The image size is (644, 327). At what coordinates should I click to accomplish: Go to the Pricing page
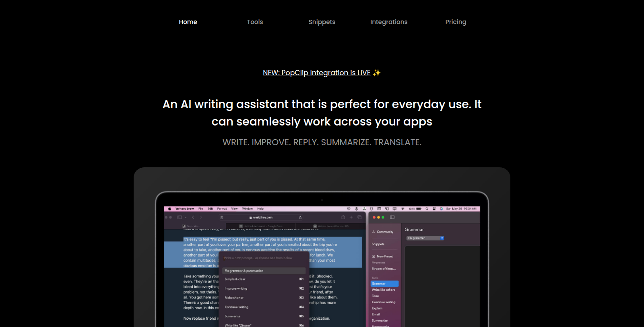pyautogui.click(x=456, y=22)
